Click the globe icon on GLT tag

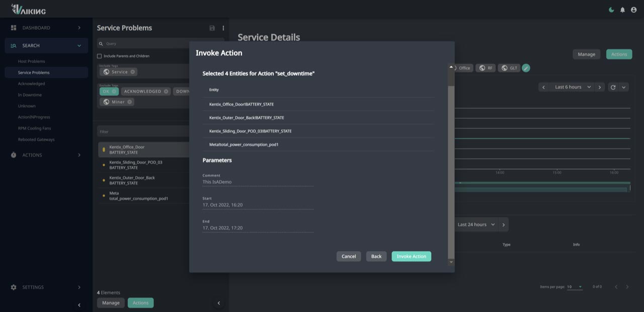(504, 68)
